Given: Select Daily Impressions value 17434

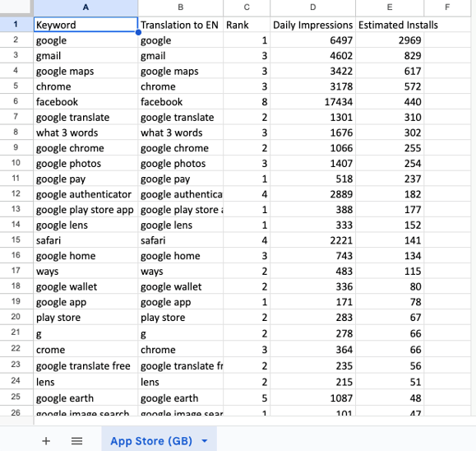Looking at the screenshot, I should click(312, 101).
